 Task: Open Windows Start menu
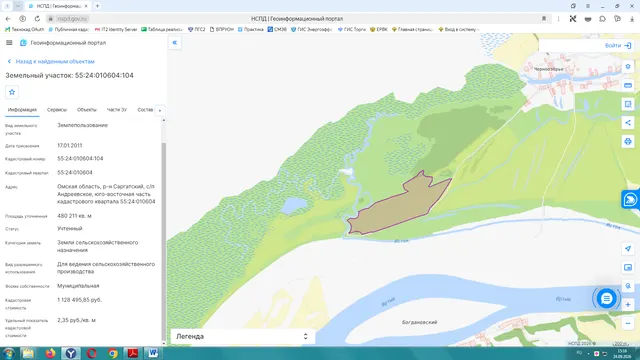click(x=8, y=353)
